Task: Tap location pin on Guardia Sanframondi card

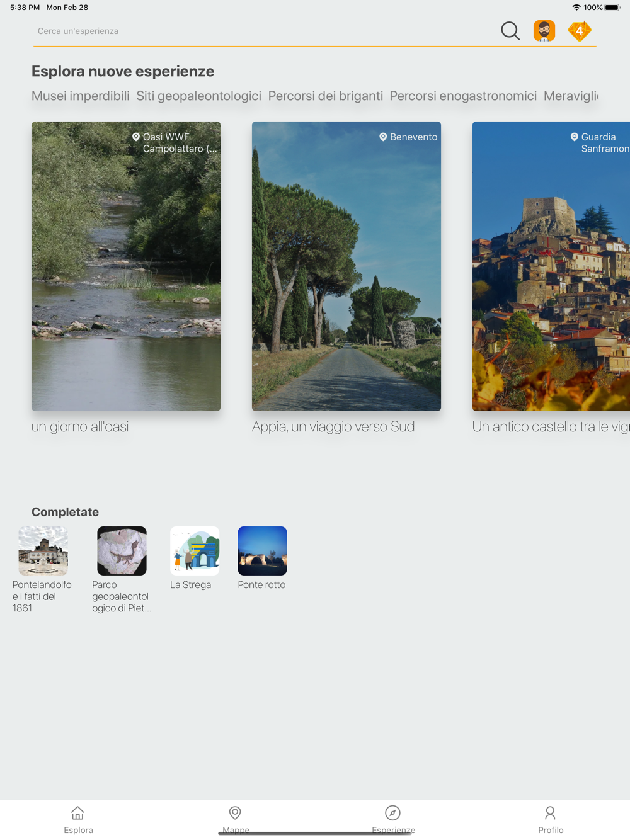Action: [575, 137]
